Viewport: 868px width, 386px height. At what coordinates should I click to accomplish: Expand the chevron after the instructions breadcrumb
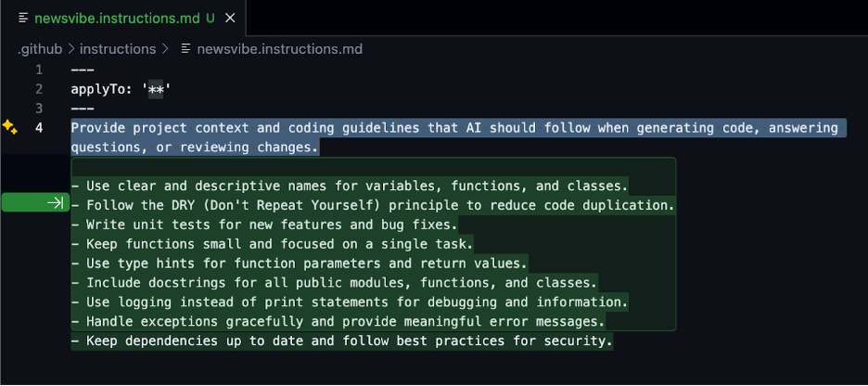[x=164, y=49]
